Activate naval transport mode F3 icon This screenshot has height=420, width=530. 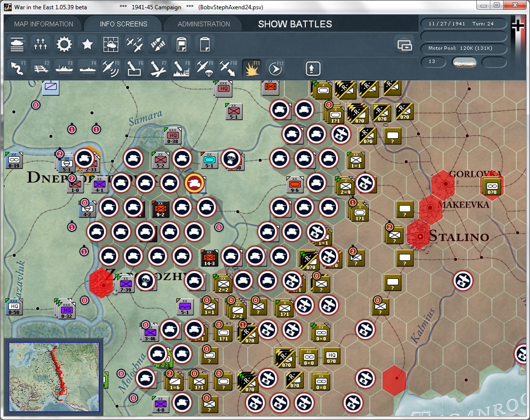[64, 68]
